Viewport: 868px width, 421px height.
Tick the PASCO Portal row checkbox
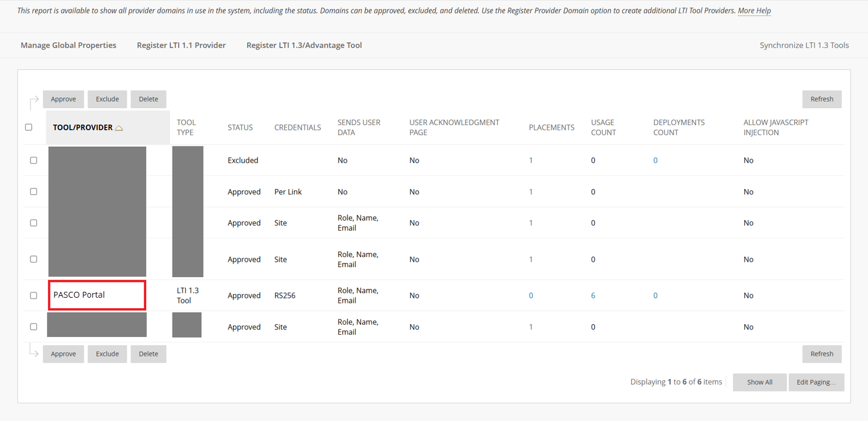coord(33,295)
